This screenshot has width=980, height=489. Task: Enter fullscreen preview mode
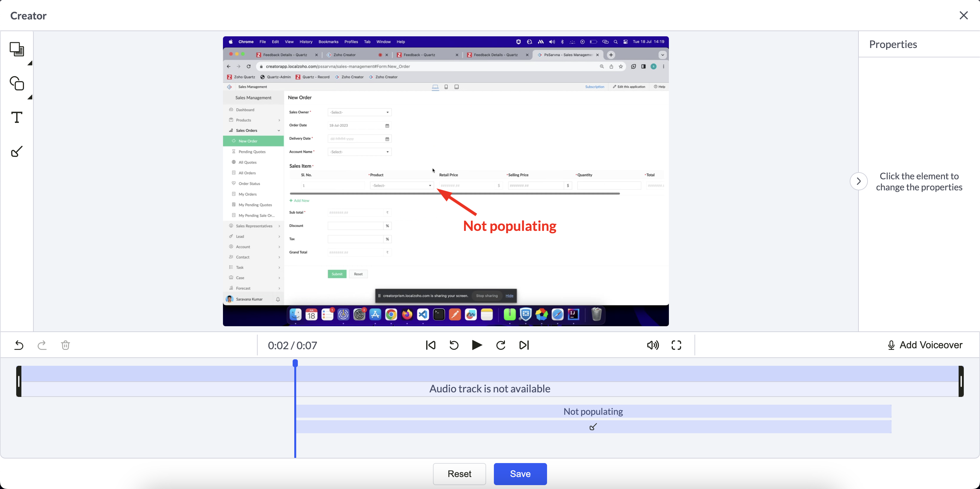[676, 345]
